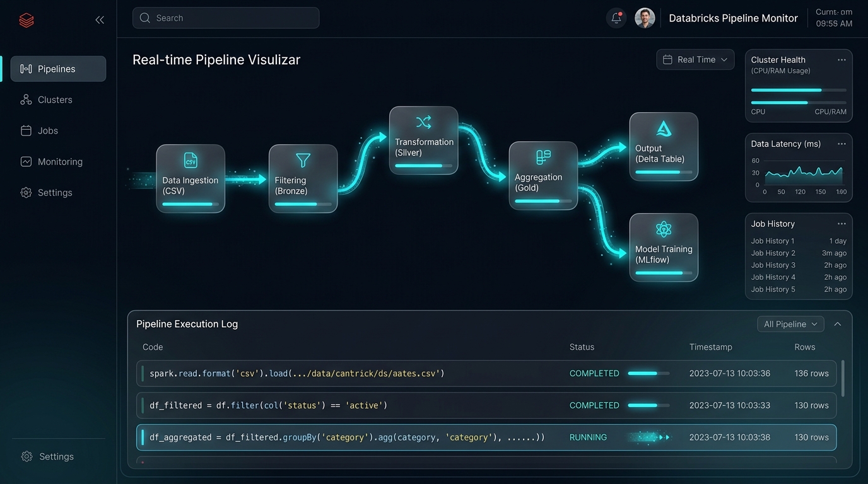Collapse the sidebar with double chevron
Image resolution: width=868 pixels, height=484 pixels.
click(100, 20)
